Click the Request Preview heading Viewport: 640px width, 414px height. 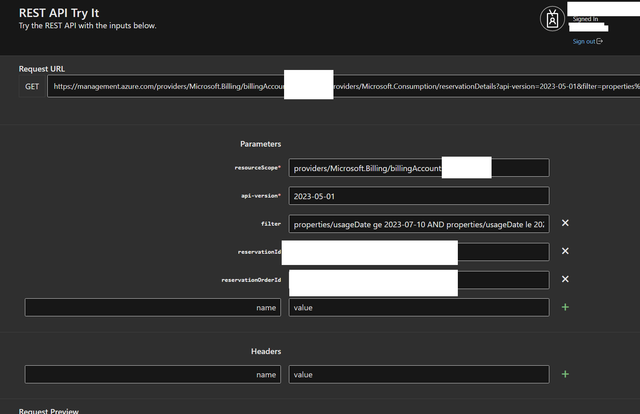(x=49, y=410)
